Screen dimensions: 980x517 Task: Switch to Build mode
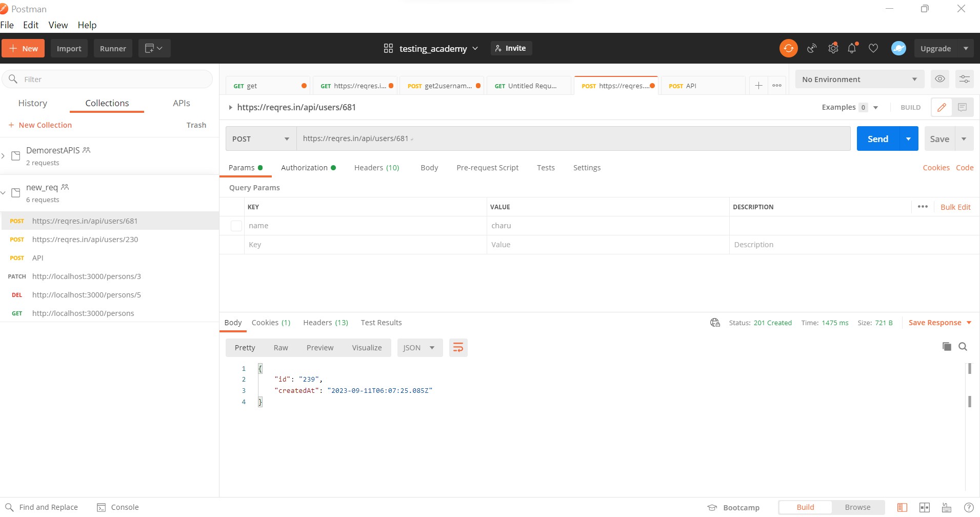click(x=805, y=507)
